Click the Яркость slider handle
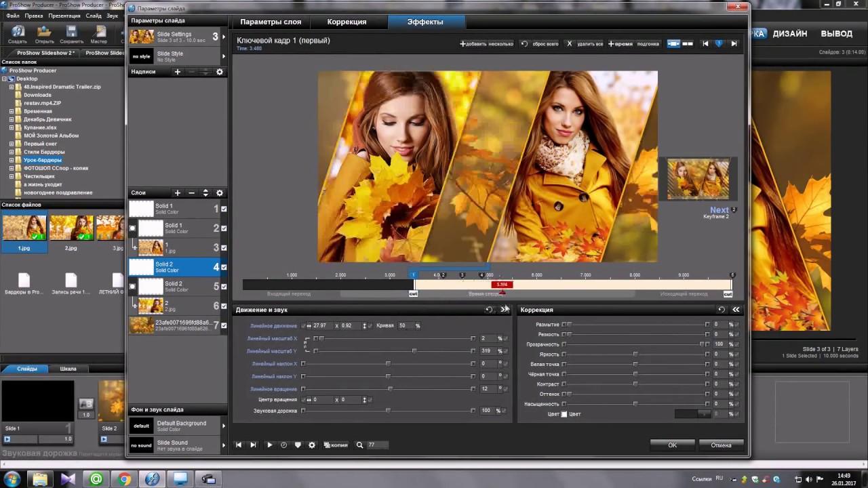Viewport: 868px width, 488px height. (x=635, y=354)
